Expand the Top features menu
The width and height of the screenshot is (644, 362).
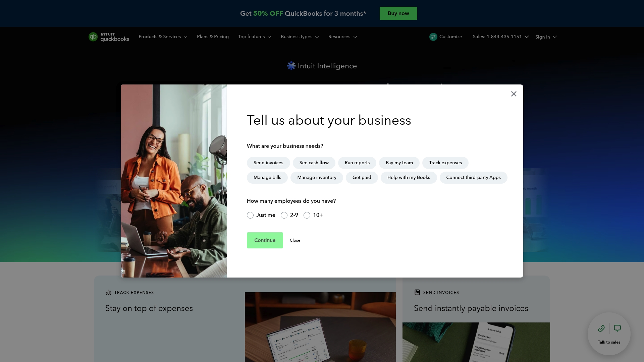(255, 37)
